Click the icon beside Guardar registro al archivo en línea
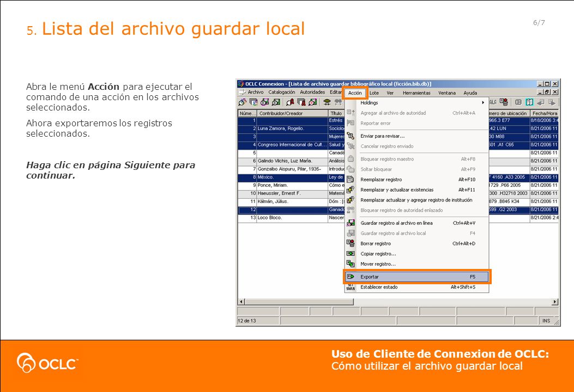 [351, 223]
